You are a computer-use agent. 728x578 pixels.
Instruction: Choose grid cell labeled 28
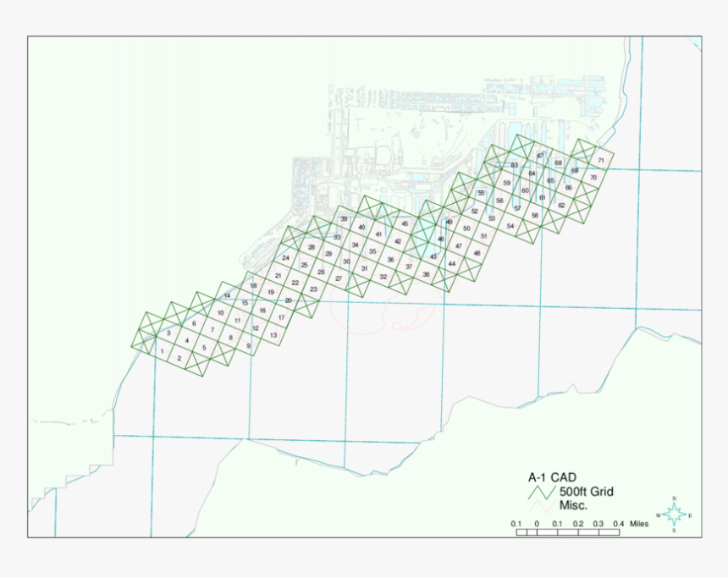click(x=312, y=247)
